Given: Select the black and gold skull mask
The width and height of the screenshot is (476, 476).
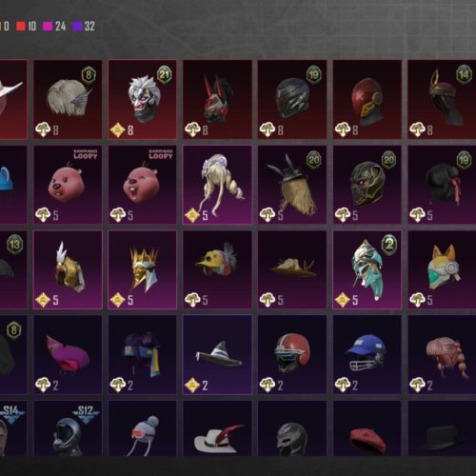Looking at the screenshot, I should [367, 185].
